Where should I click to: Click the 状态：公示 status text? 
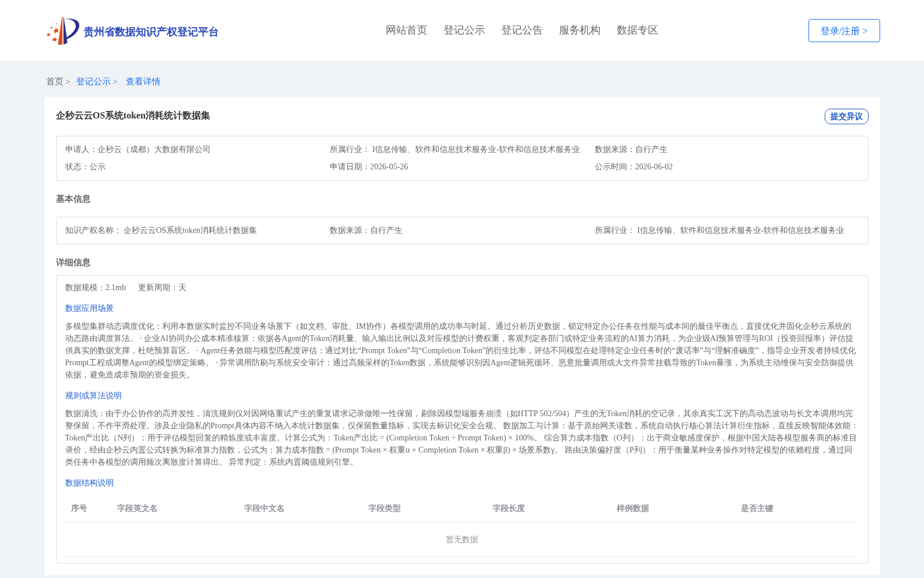(x=85, y=166)
